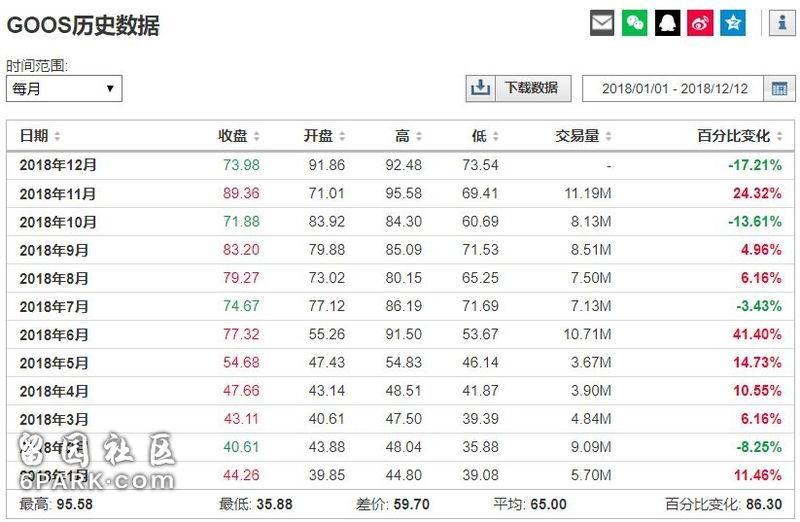Sort by the 日期 column header
Screen dimensions: 800x522
[x=40, y=136]
